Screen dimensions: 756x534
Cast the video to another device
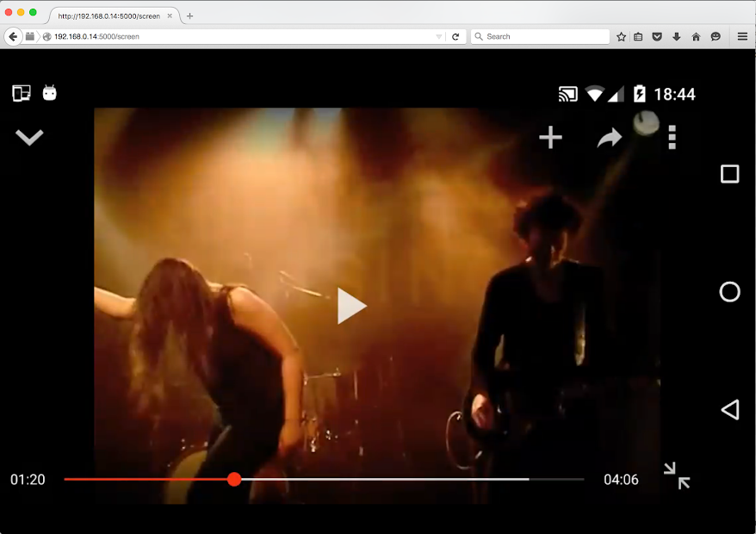567,93
